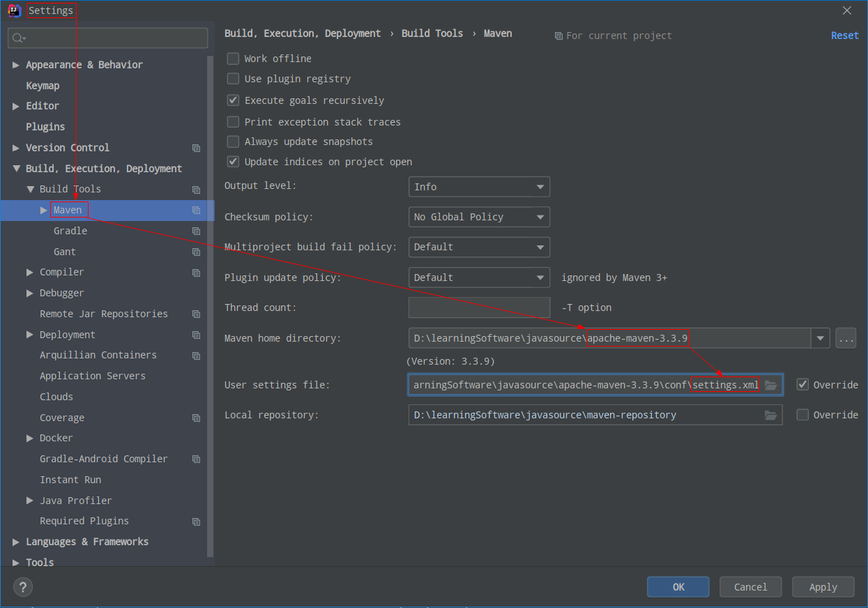The image size is (868, 608).
Task: Click the project-level icon beside Coverage
Action: (196, 418)
